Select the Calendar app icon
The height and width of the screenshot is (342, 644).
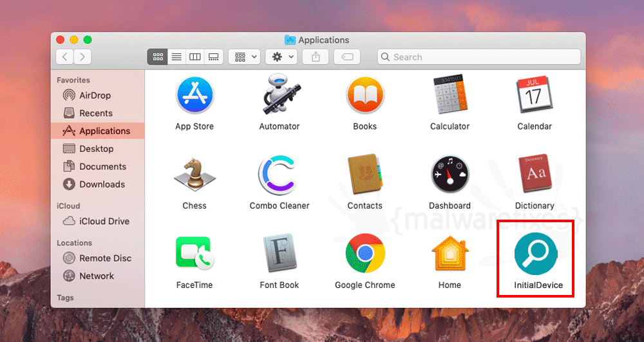point(534,95)
